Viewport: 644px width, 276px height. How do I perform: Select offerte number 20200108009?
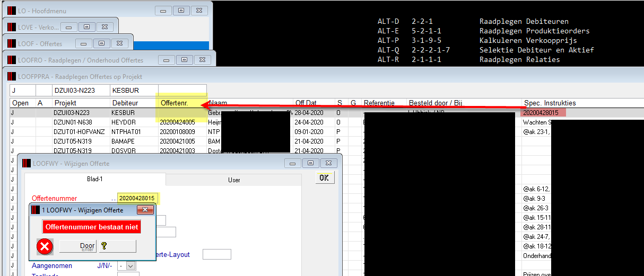point(182,132)
